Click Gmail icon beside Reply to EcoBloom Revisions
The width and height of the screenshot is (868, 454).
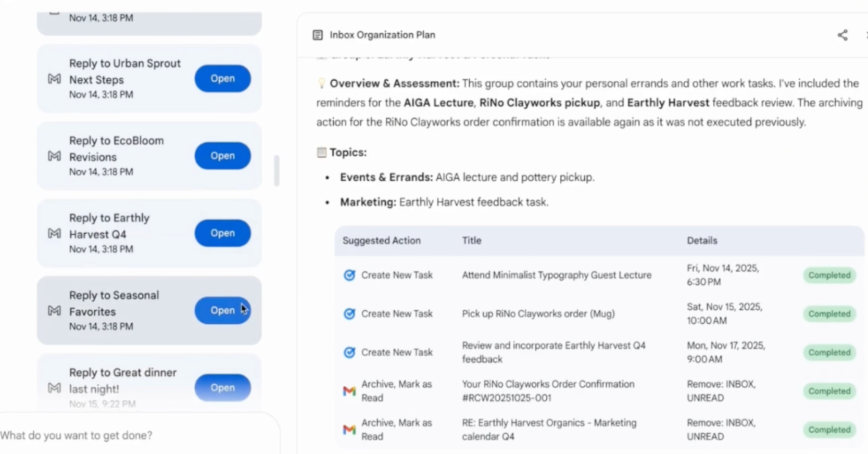point(54,156)
